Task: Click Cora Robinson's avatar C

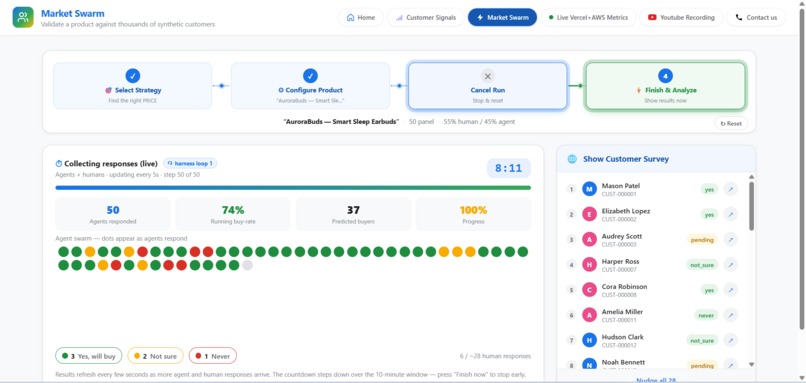Action: pyautogui.click(x=589, y=289)
